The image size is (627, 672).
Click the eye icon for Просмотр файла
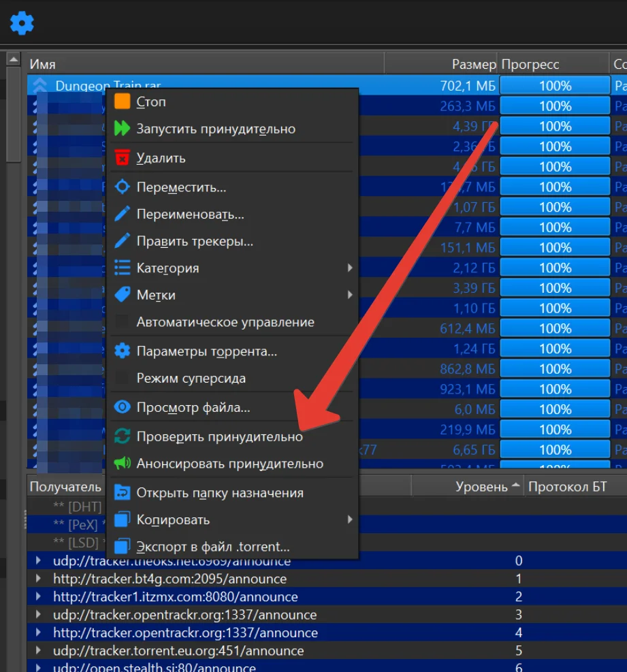(122, 408)
